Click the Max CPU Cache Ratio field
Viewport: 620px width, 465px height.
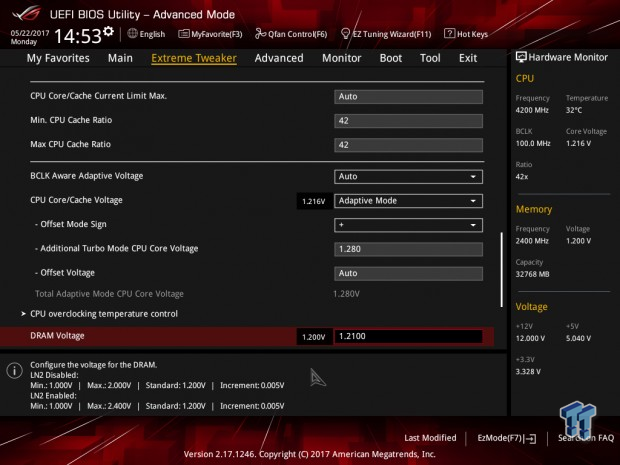click(x=408, y=145)
